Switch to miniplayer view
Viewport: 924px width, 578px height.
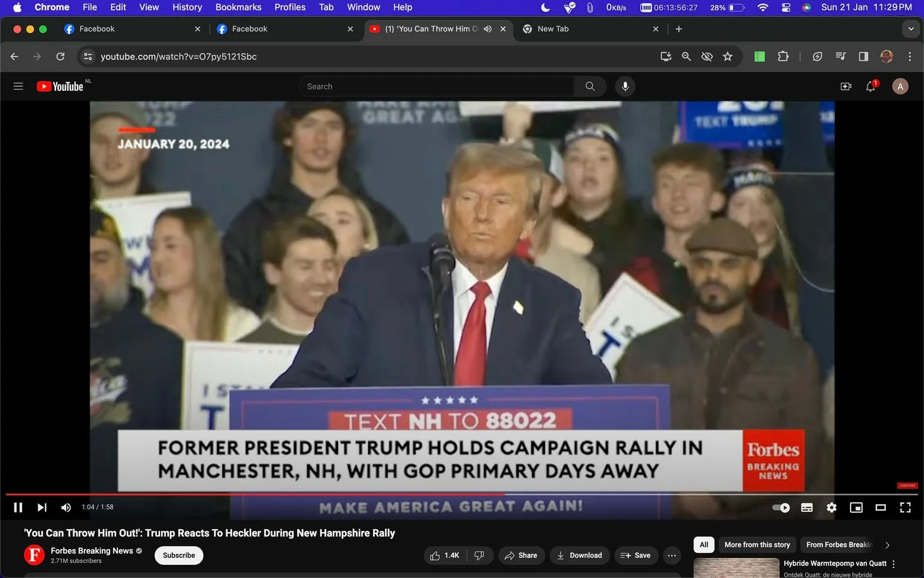click(856, 508)
